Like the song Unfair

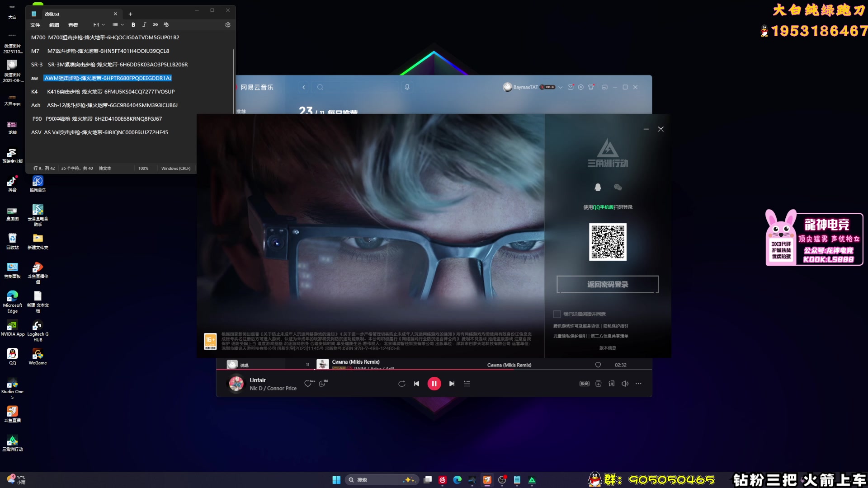coord(308,384)
